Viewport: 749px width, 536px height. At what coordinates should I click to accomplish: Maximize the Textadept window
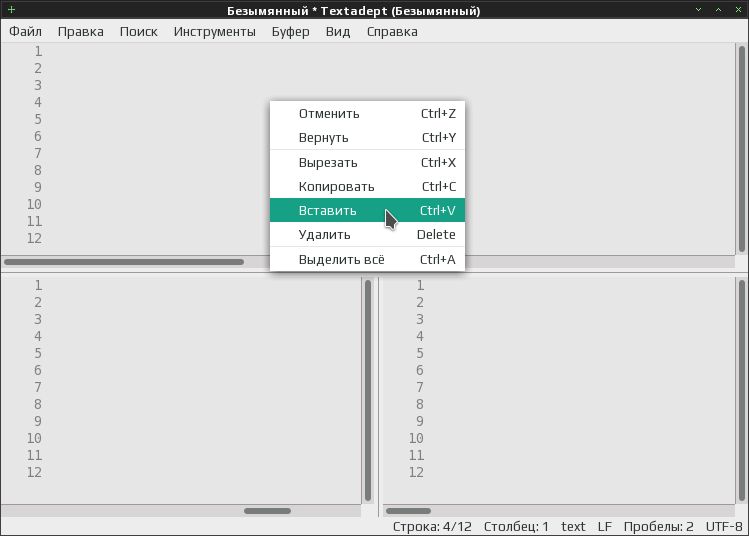tap(718, 10)
